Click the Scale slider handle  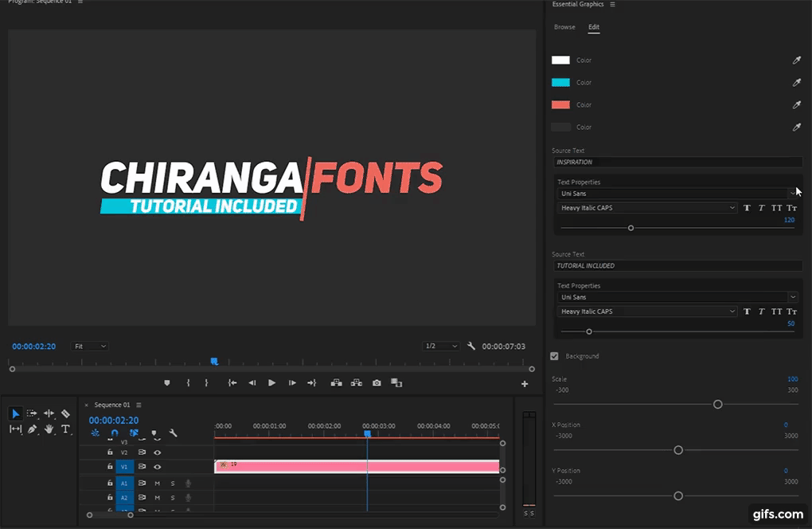718,404
